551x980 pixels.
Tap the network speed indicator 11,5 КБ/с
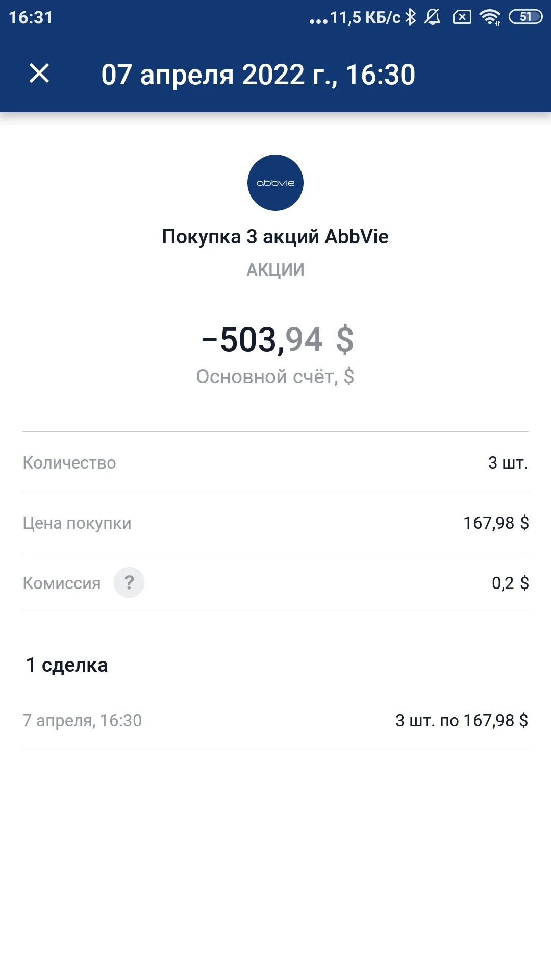365,18
